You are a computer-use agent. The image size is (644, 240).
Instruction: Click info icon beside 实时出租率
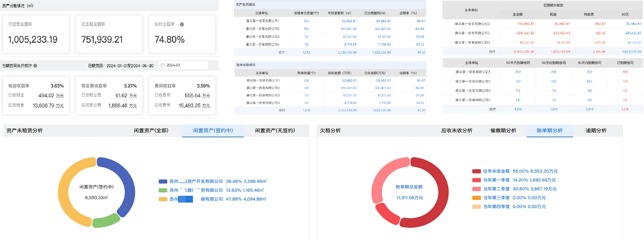pyautogui.click(x=182, y=24)
